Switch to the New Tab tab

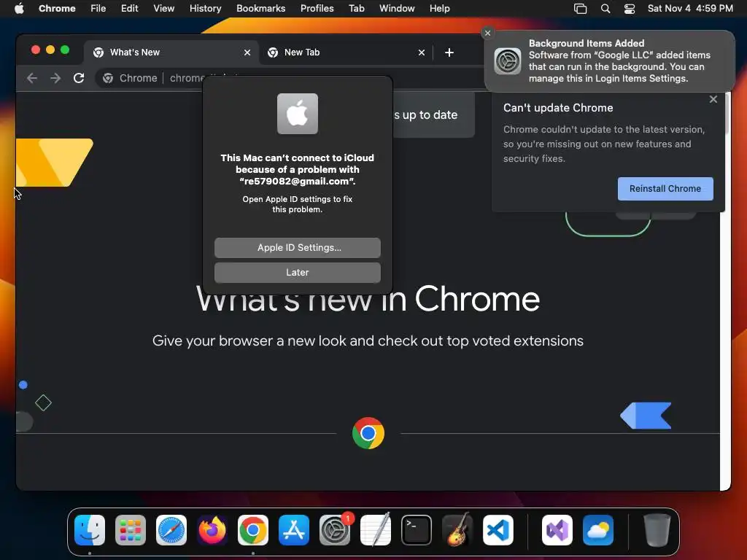(346, 52)
